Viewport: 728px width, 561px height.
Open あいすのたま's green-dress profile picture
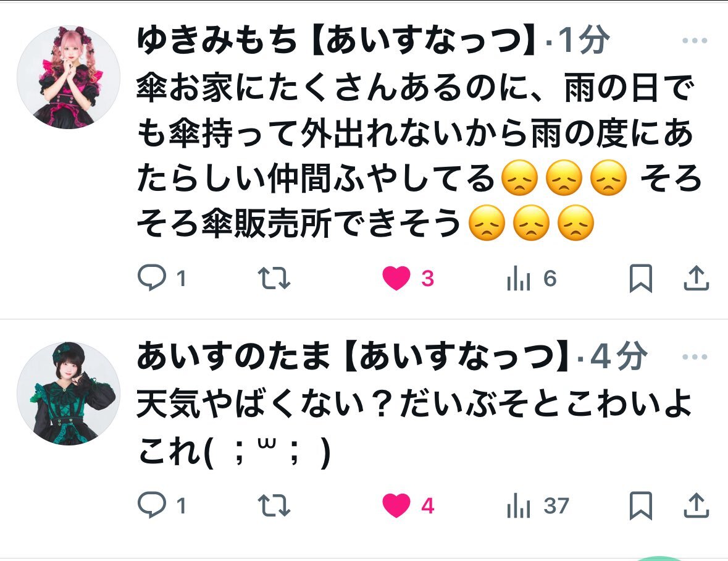pos(69,394)
